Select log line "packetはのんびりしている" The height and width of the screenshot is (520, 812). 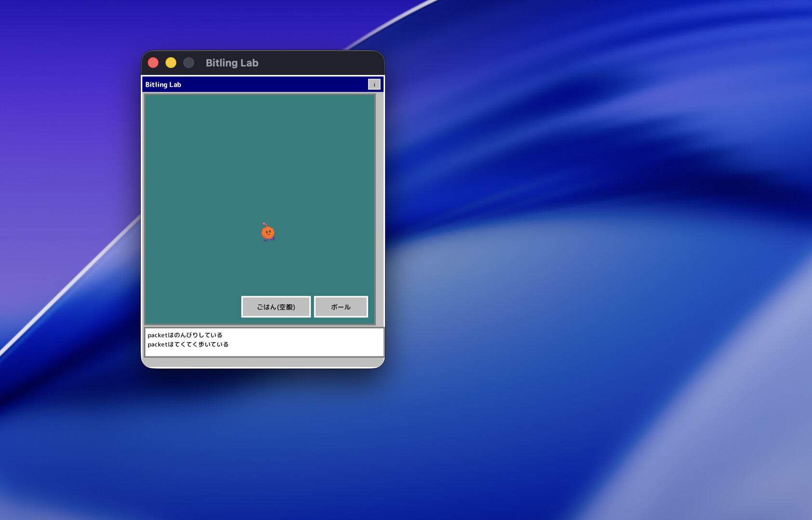(x=185, y=335)
